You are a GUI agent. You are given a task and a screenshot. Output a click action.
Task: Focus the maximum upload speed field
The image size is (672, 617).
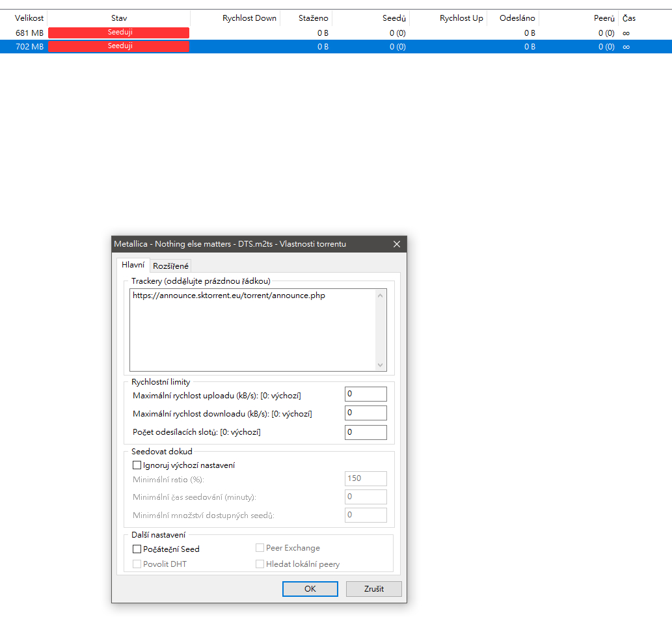click(366, 394)
